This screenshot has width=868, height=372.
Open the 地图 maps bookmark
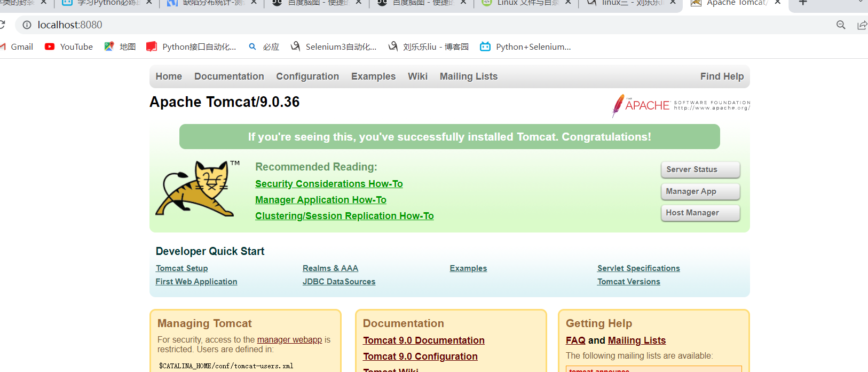click(120, 47)
